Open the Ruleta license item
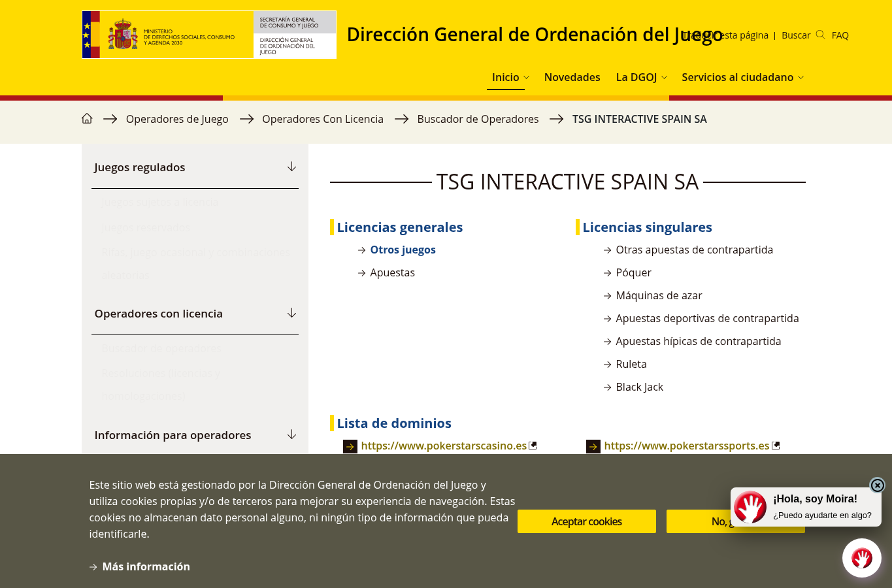Screen dimensions: 892x588 (x=631, y=364)
